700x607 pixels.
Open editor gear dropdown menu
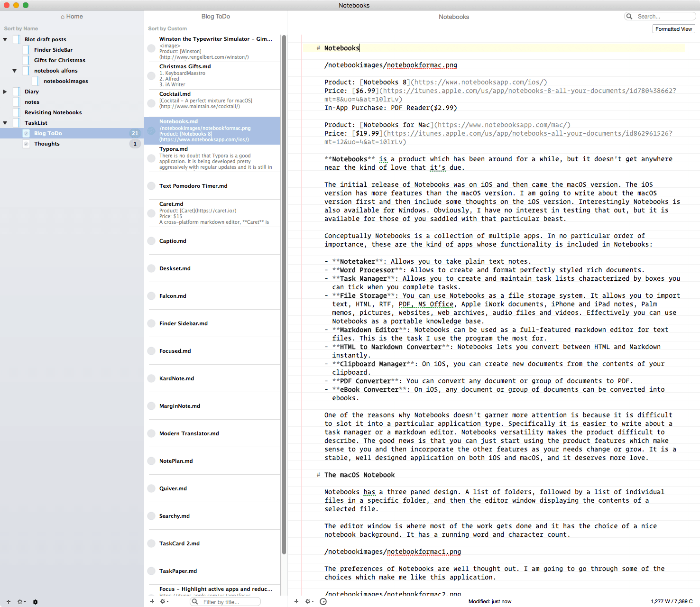pyautogui.click(x=309, y=601)
